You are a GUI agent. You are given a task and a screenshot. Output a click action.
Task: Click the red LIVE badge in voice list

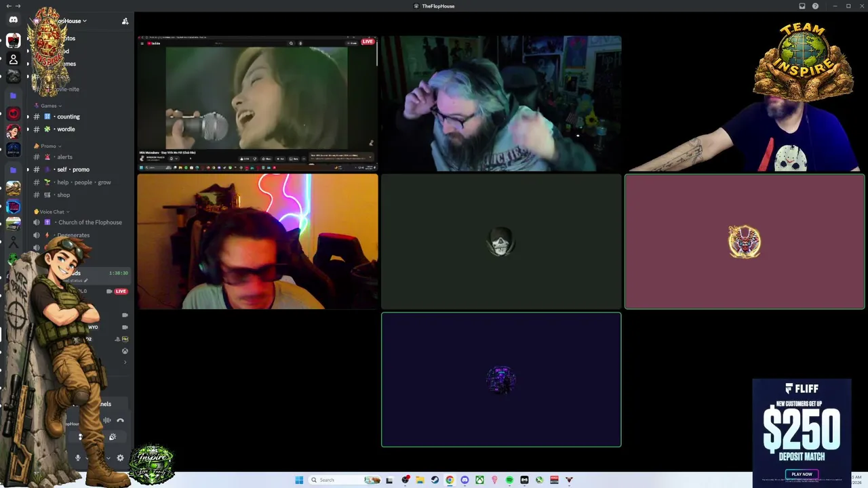click(x=121, y=291)
